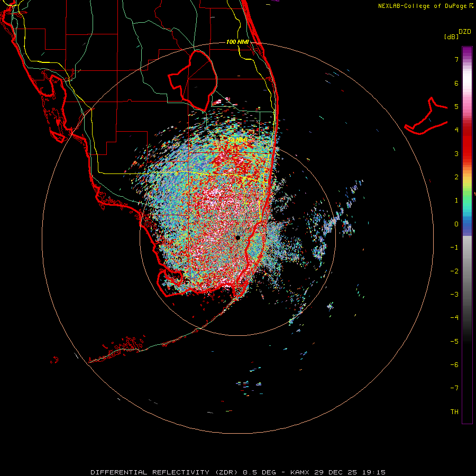Screen dimensions: 476x476
Task: Click the black KAMX radar site dot
Action: click(238, 237)
